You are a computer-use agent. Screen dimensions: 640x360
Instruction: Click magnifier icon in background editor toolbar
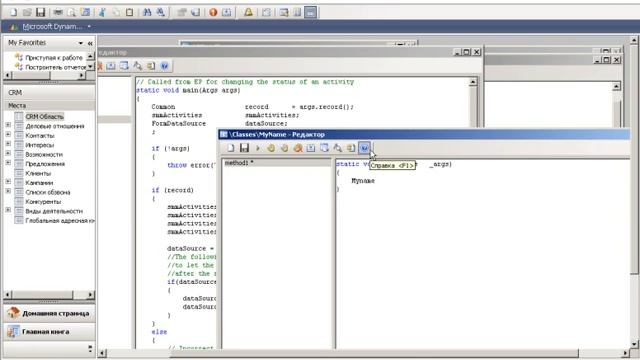138,66
